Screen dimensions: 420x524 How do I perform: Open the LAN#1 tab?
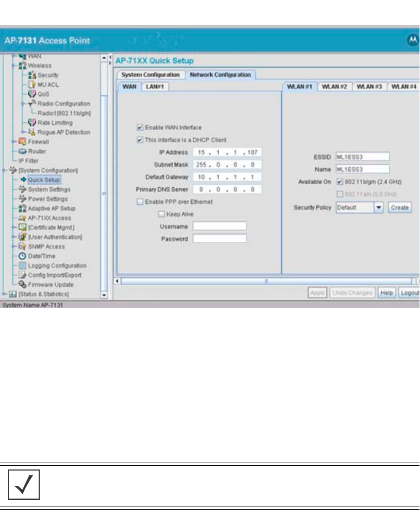[x=155, y=87]
